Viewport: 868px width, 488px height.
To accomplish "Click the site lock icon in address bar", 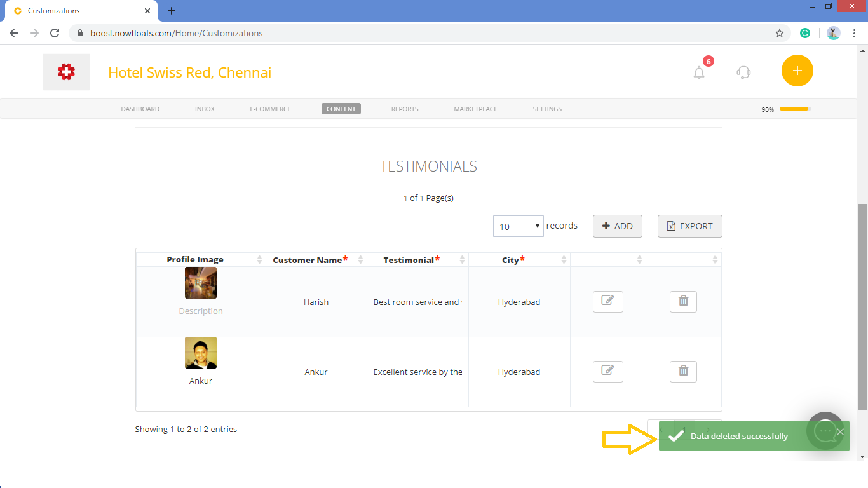I will point(79,33).
